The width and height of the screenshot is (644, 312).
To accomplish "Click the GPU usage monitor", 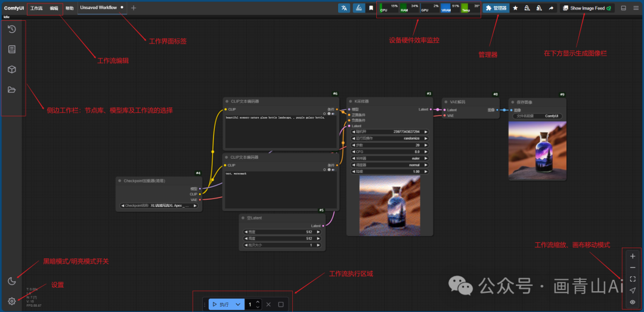I will [429, 8].
